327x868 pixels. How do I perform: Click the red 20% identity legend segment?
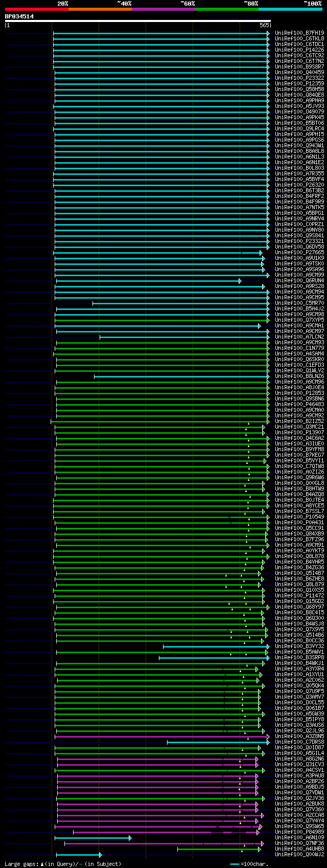coord(37,9)
